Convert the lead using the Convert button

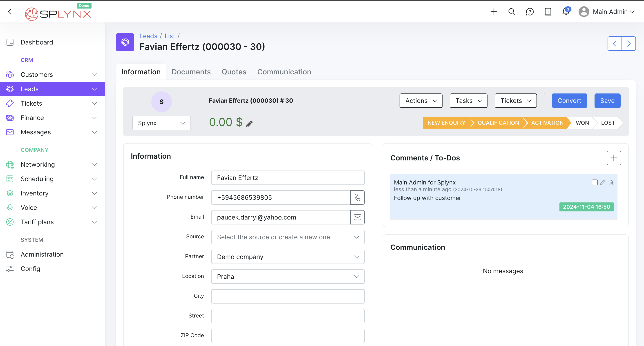click(x=569, y=101)
